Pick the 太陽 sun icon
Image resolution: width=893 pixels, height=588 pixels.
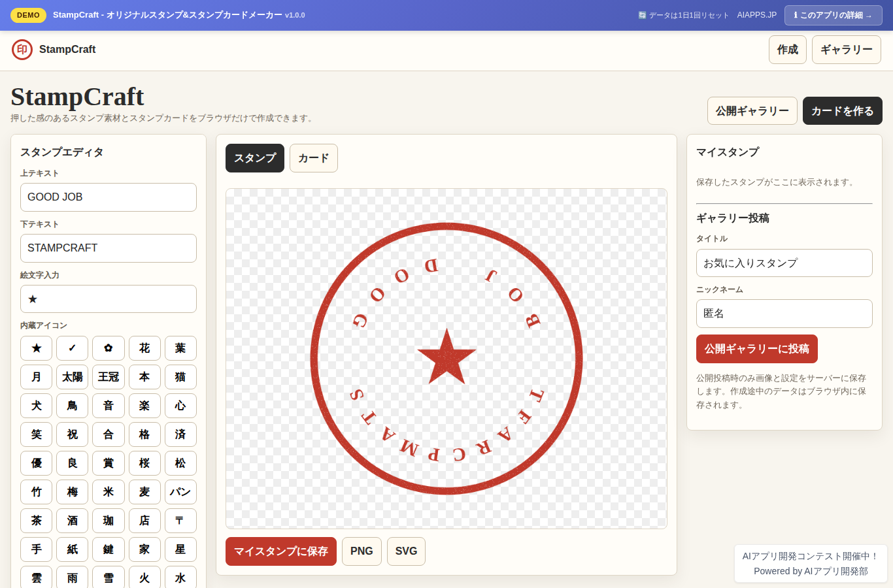click(73, 377)
